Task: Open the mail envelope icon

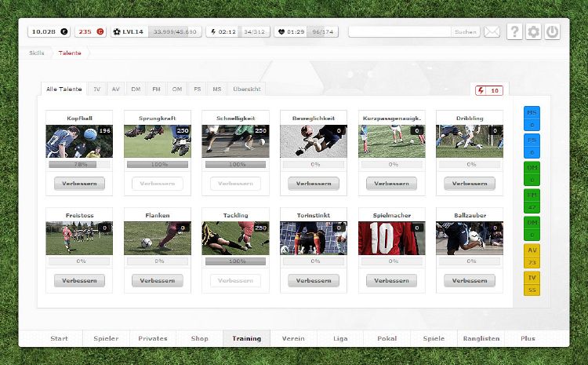Action: [x=492, y=31]
